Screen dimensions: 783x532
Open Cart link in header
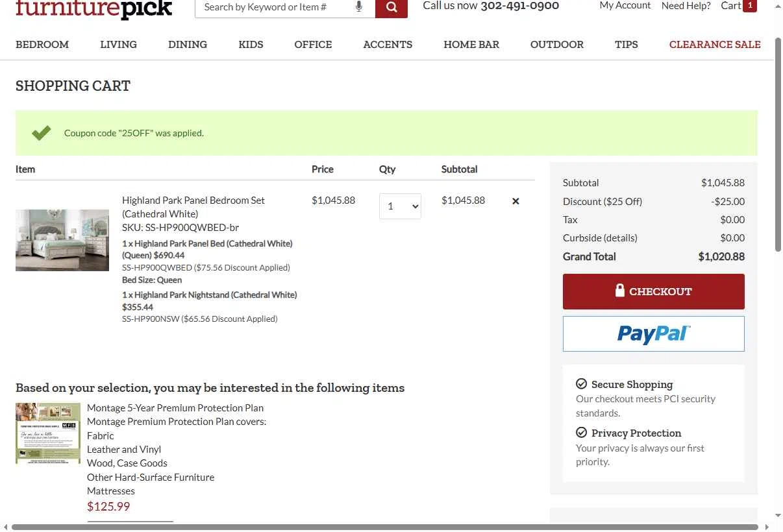tap(731, 6)
